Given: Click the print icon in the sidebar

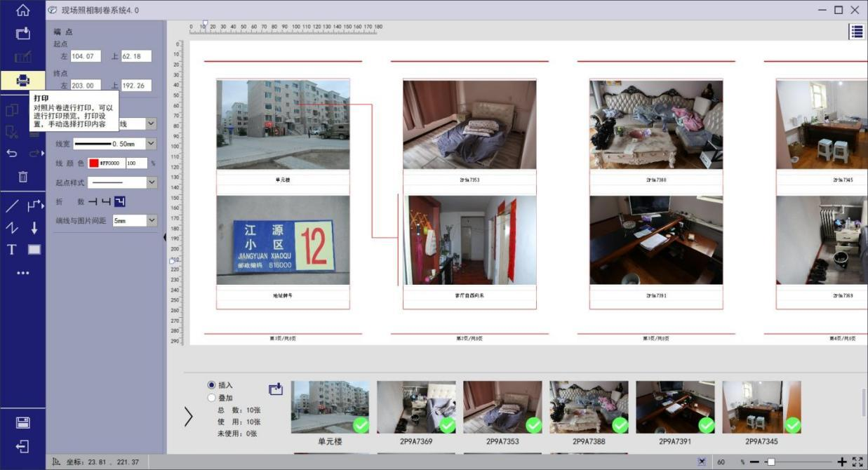Looking at the screenshot, I should (22, 80).
